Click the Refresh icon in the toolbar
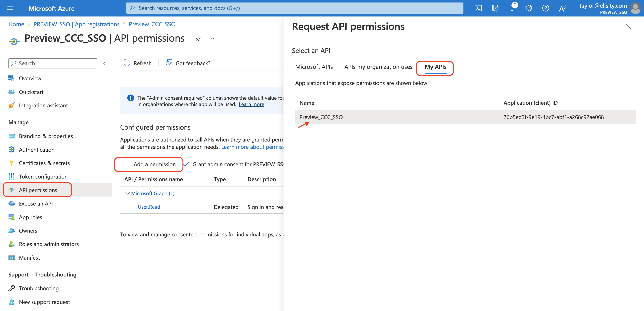Viewport: 644px width, 311px height. 127,63
